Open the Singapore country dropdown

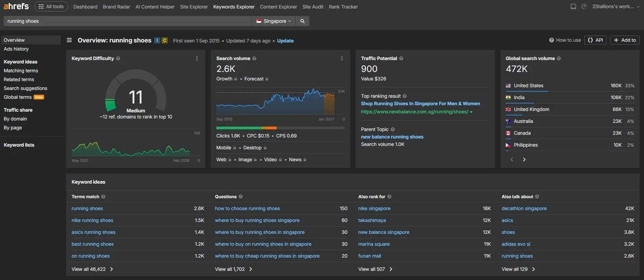point(274,21)
